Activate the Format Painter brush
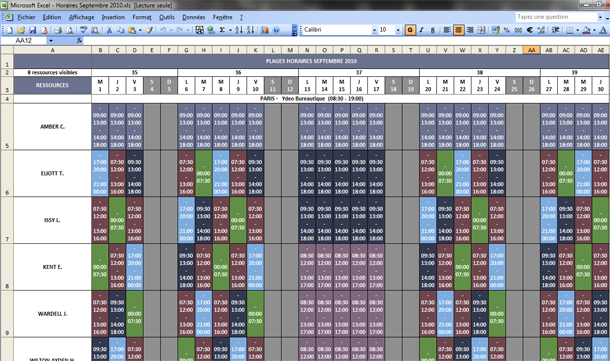The height and width of the screenshot is (361, 610). click(149, 30)
